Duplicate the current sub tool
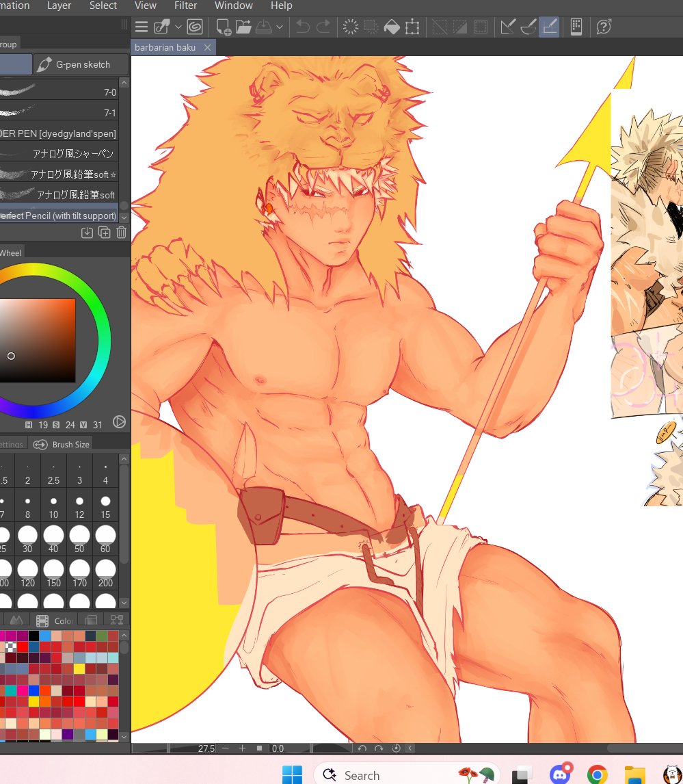 click(x=104, y=233)
